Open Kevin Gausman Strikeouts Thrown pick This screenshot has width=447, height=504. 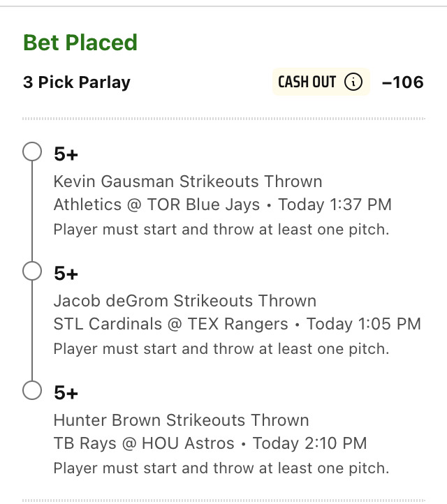[x=188, y=181]
